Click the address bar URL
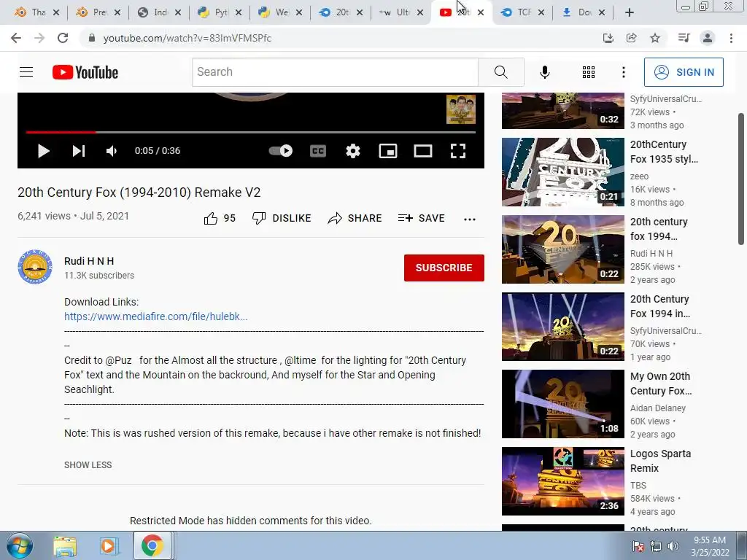 pos(187,38)
